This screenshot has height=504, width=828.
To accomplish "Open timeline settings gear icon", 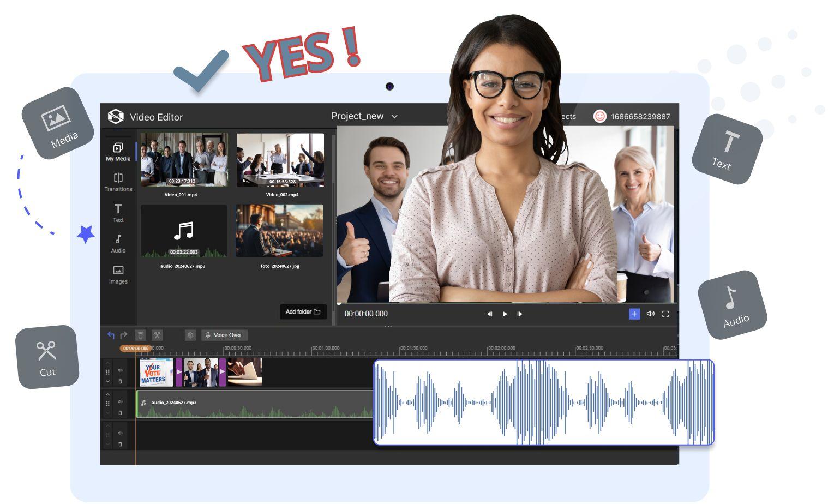I will pos(190,335).
